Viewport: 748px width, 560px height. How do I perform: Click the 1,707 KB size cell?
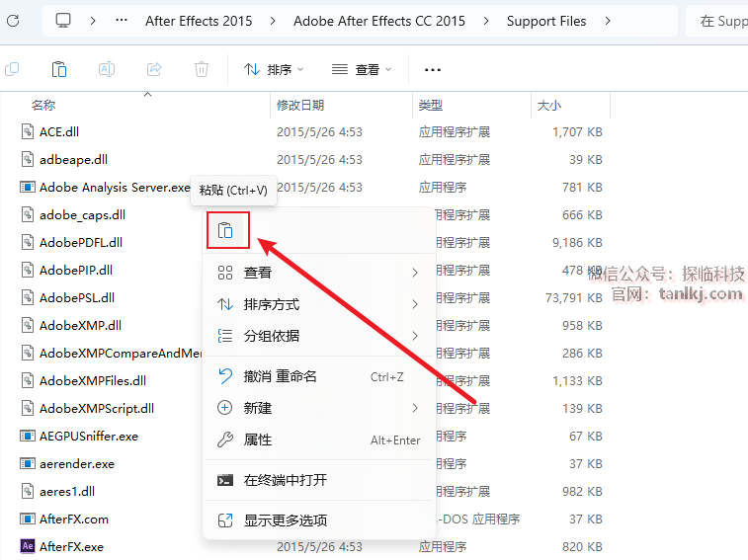577,131
